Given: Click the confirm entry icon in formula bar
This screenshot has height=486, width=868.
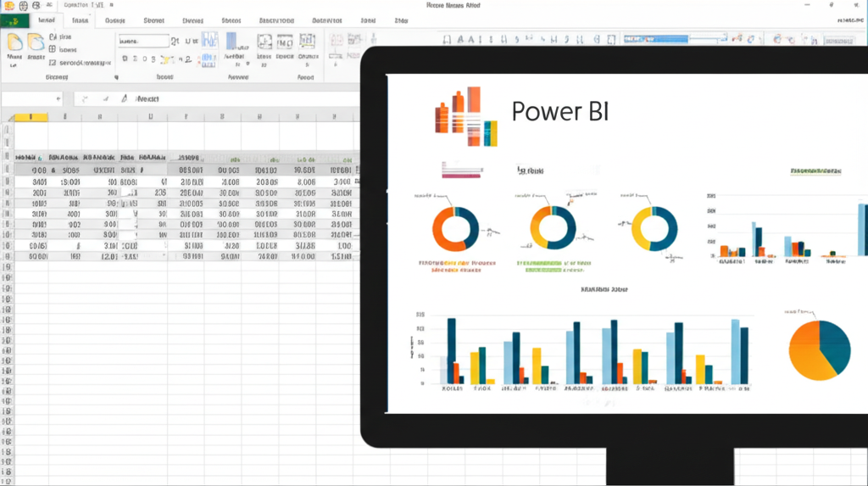Looking at the screenshot, I should [x=104, y=98].
